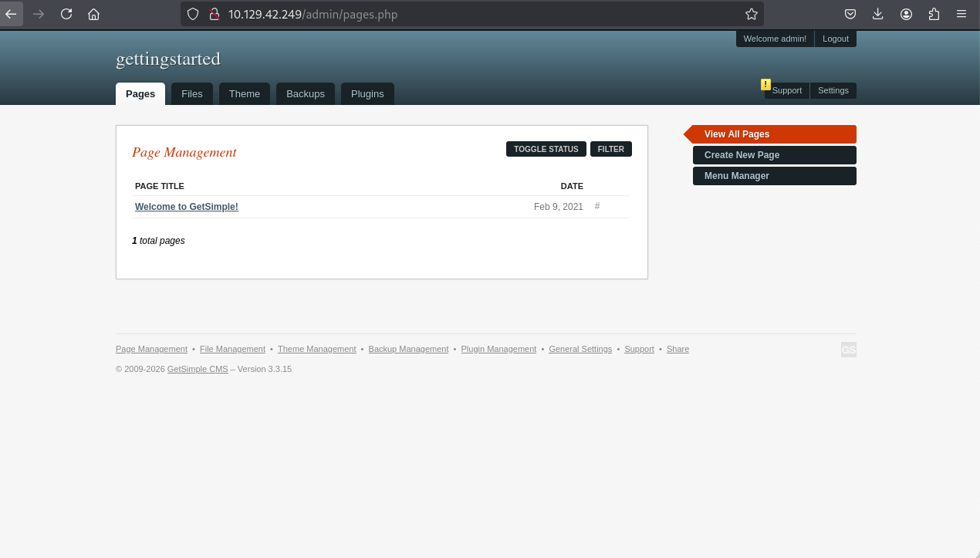This screenshot has height=558, width=980.
Task: Click the padlock icon in the address bar
Action: tap(215, 14)
